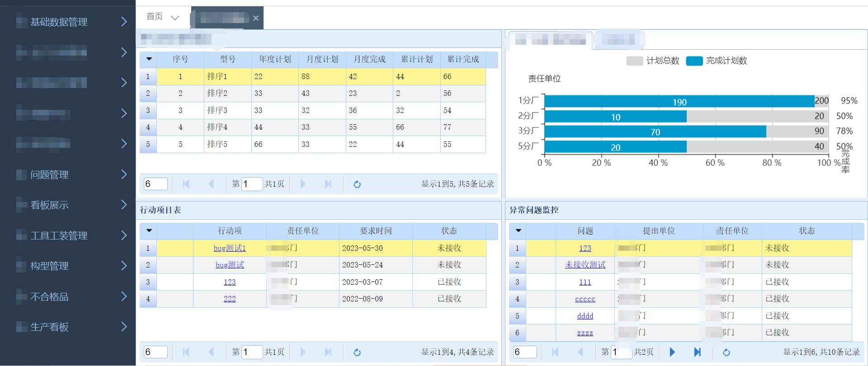Screen dimensions: 868x366
Task: Expand the 生产看板 sidebar menu
Action: tap(124, 327)
